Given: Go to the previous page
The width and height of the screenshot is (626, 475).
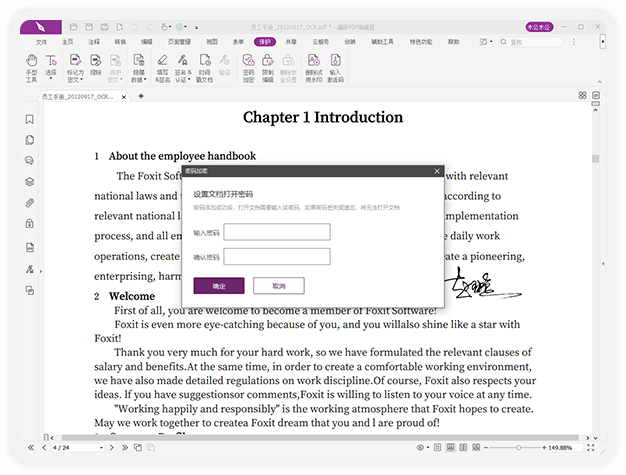Looking at the screenshot, I should click(x=44, y=448).
